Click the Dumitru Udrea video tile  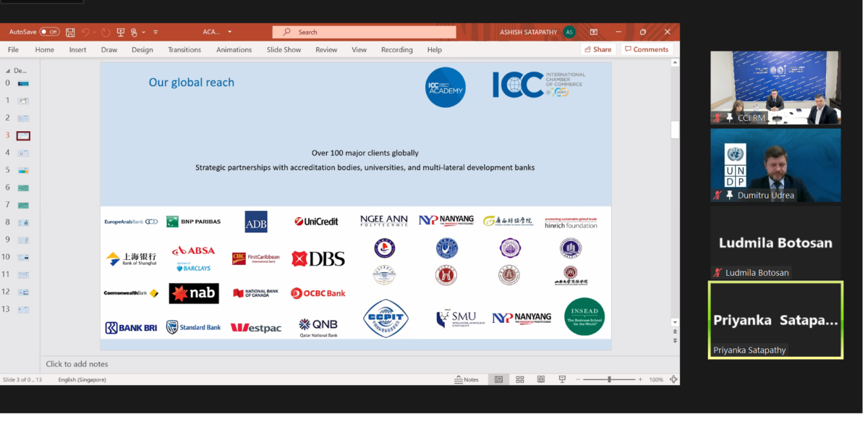pos(775,165)
